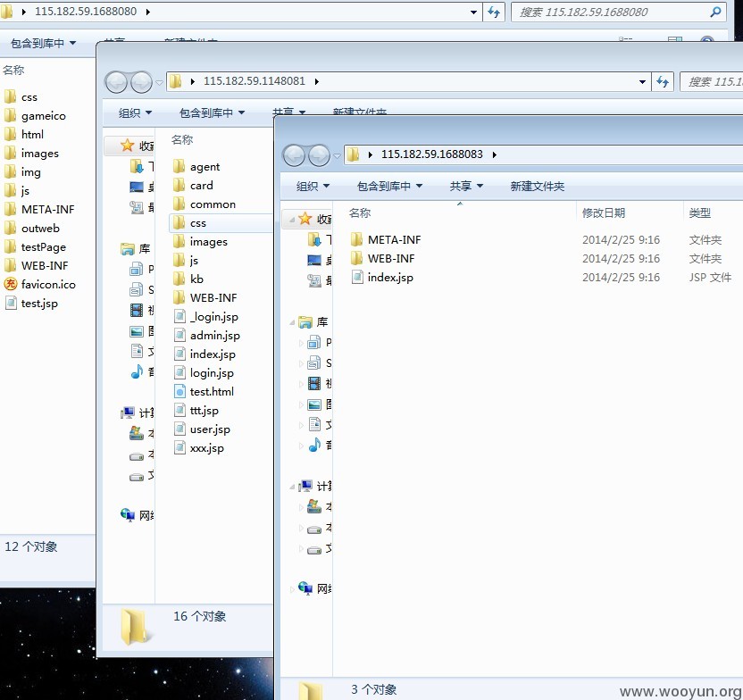
Task: Click 115.182.59.1688083 breadcrumb in address bar
Action: [431, 154]
